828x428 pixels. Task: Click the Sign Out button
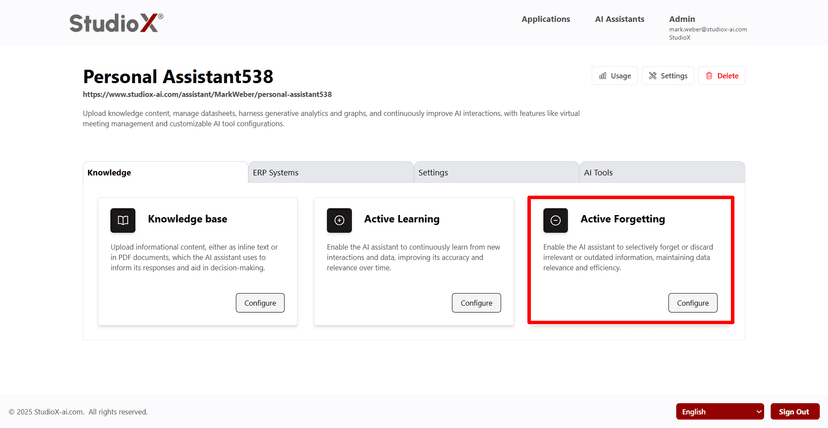794,411
